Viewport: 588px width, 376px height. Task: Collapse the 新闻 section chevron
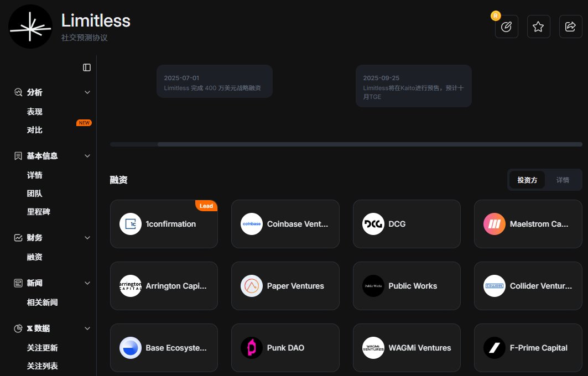pyautogui.click(x=87, y=283)
